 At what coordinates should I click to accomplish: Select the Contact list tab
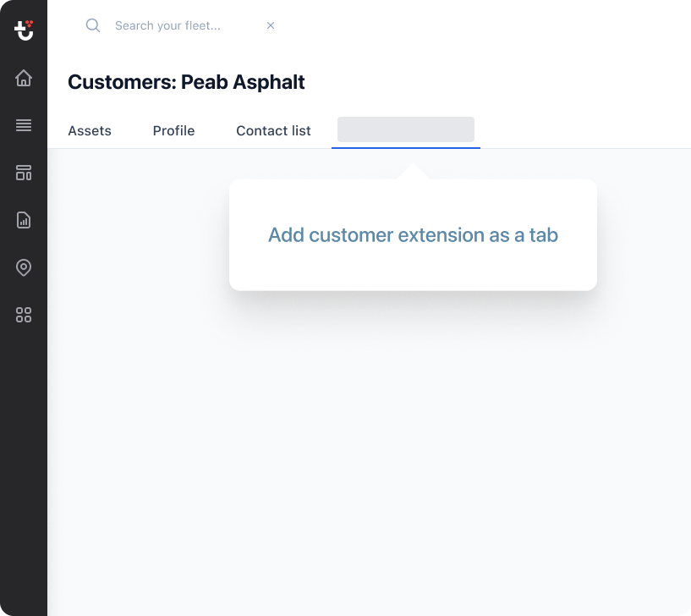pos(273,131)
